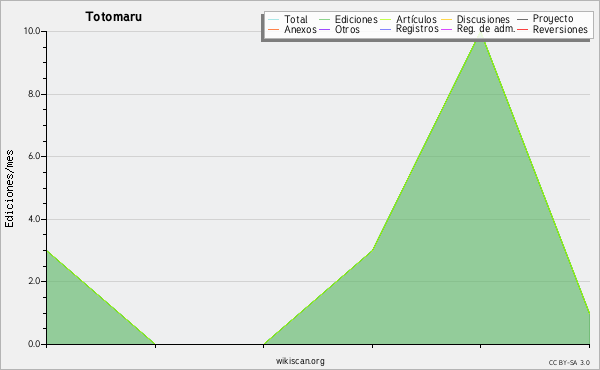
Task: Click the purple Otros legend line swatch
Action: [x=324, y=30]
